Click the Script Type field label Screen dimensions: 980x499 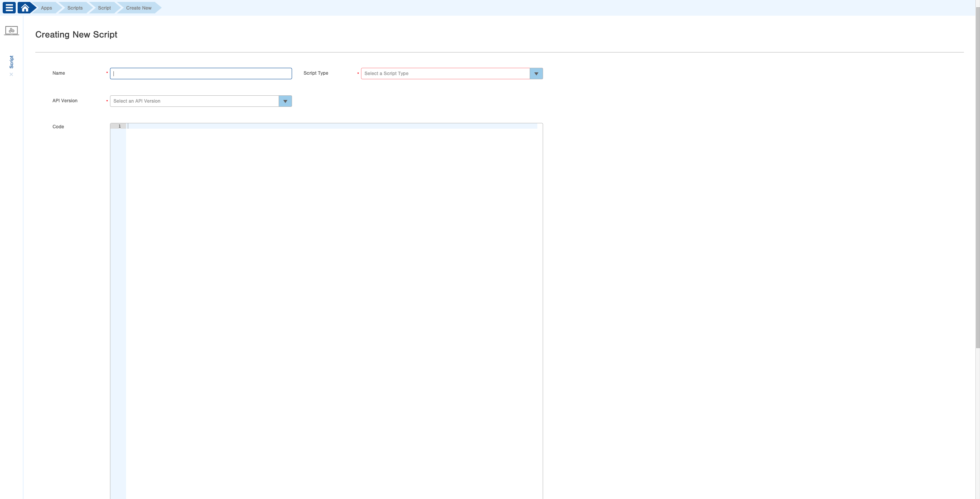click(315, 73)
